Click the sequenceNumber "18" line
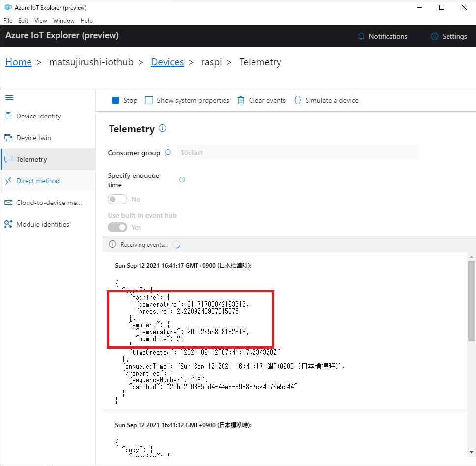 coord(168,380)
